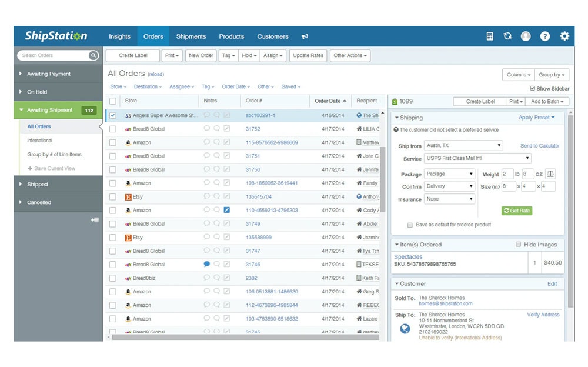The image size is (588, 367).
Task: Select checkbox for order 2382
Action: [x=112, y=278]
